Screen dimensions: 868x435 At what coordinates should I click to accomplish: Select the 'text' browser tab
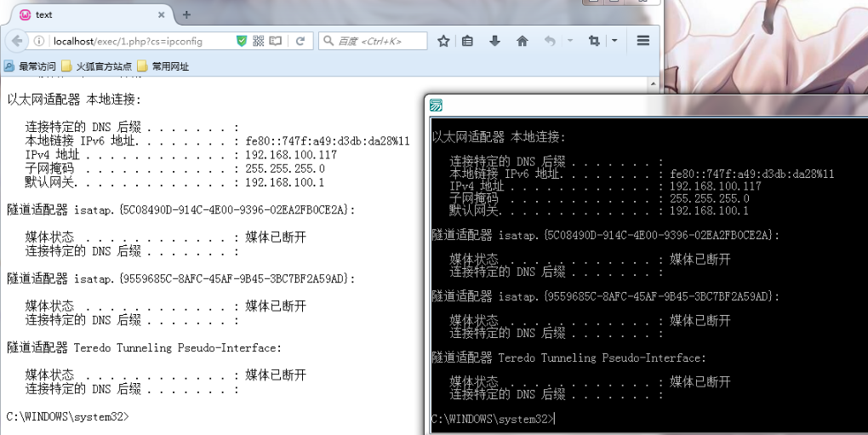[85, 14]
